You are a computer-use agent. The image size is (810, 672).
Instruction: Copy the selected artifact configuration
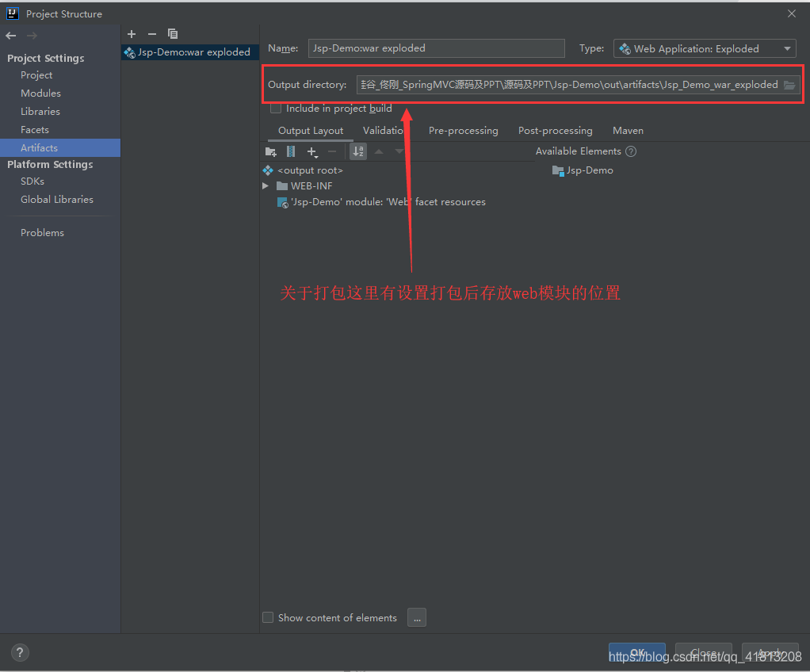click(173, 34)
